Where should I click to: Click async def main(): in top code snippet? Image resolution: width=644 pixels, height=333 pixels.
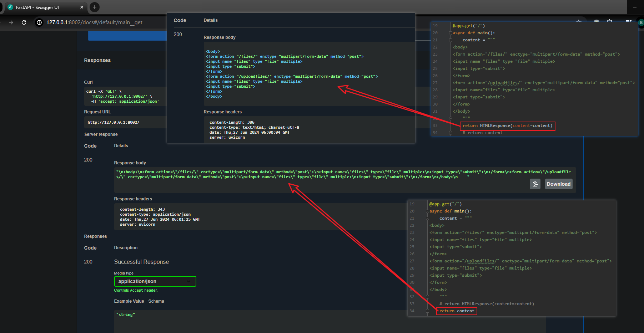pos(474,33)
